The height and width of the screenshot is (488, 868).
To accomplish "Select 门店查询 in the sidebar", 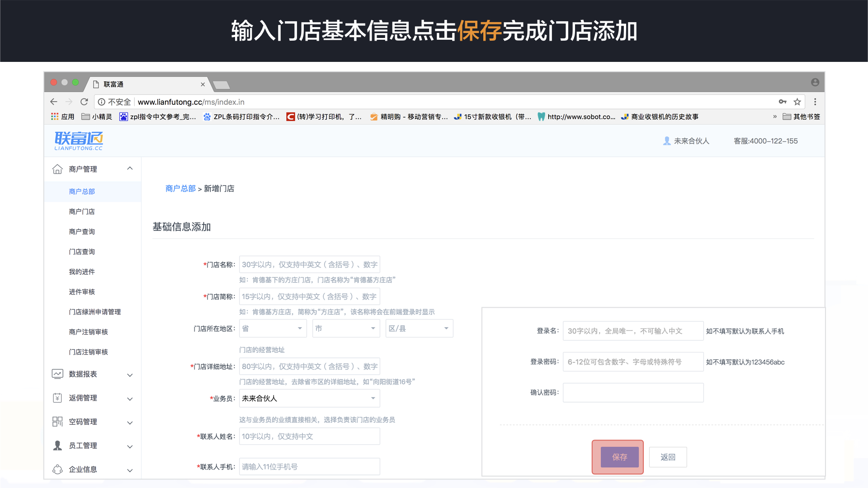I will pyautogui.click(x=82, y=252).
